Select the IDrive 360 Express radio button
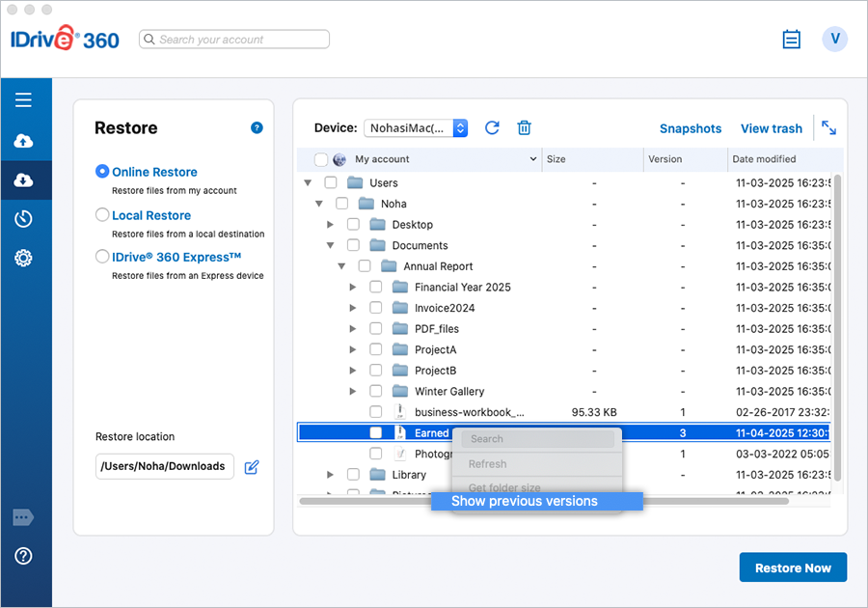The height and width of the screenshot is (608, 868). (x=102, y=257)
